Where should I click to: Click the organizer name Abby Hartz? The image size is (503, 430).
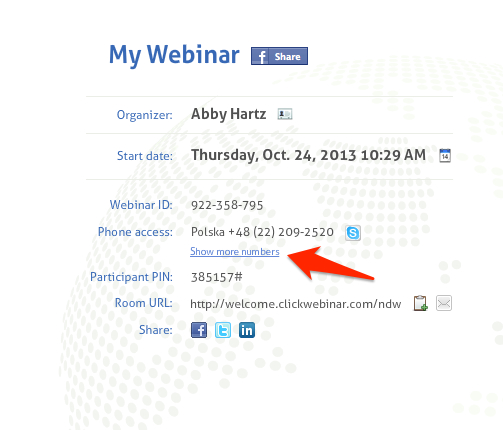pyautogui.click(x=228, y=114)
